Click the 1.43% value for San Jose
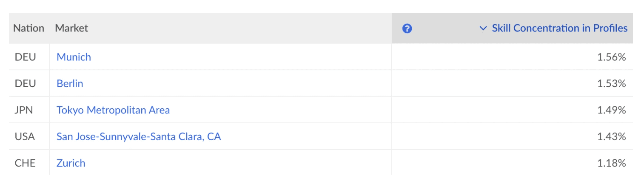The image size is (644, 187). (612, 137)
